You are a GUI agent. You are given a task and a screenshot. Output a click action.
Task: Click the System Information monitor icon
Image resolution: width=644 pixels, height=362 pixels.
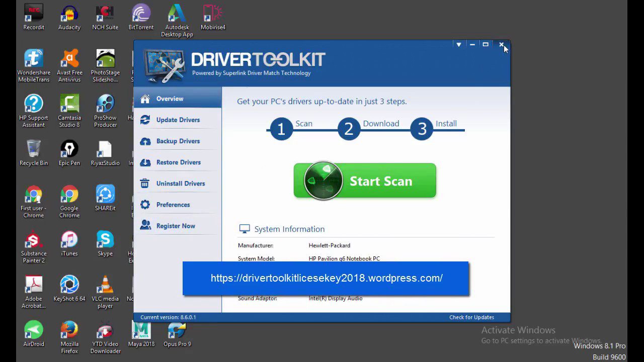click(x=245, y=229)
